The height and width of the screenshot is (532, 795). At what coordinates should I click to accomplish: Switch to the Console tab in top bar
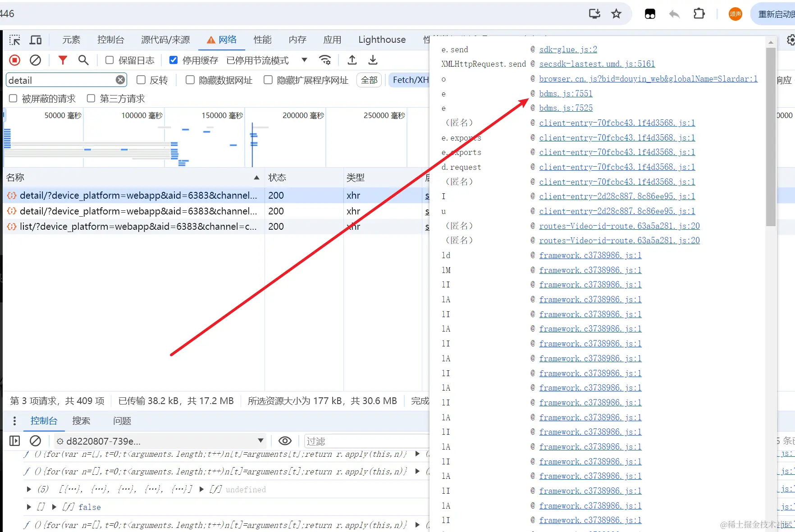pos(111,40)
